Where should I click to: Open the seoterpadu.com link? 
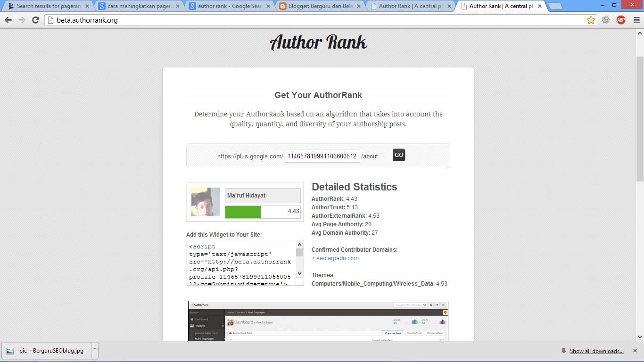coord(338,258)
